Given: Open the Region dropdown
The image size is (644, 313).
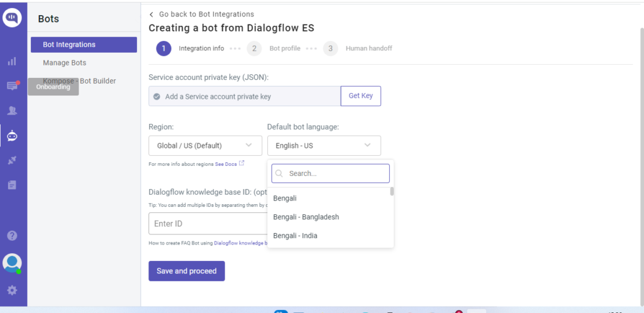Looking at the screenshot, I should click(206, 146).
